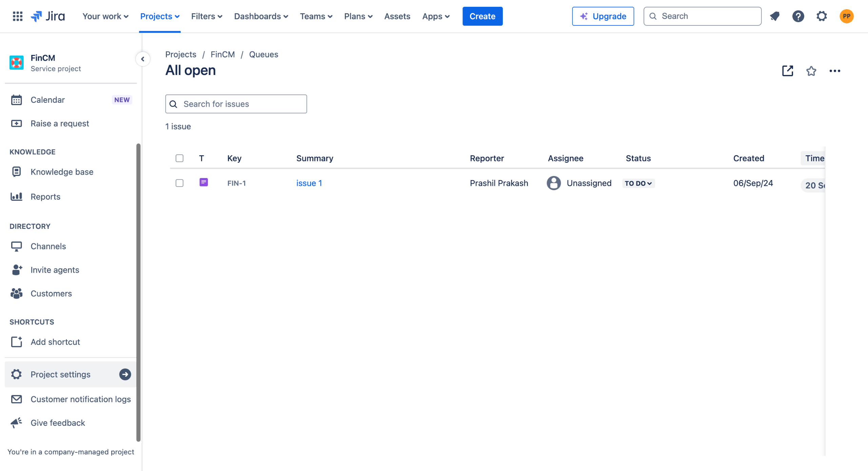Select the FIN-1 row checkbox
Viewport: 868px width, 471px height.
179,183
